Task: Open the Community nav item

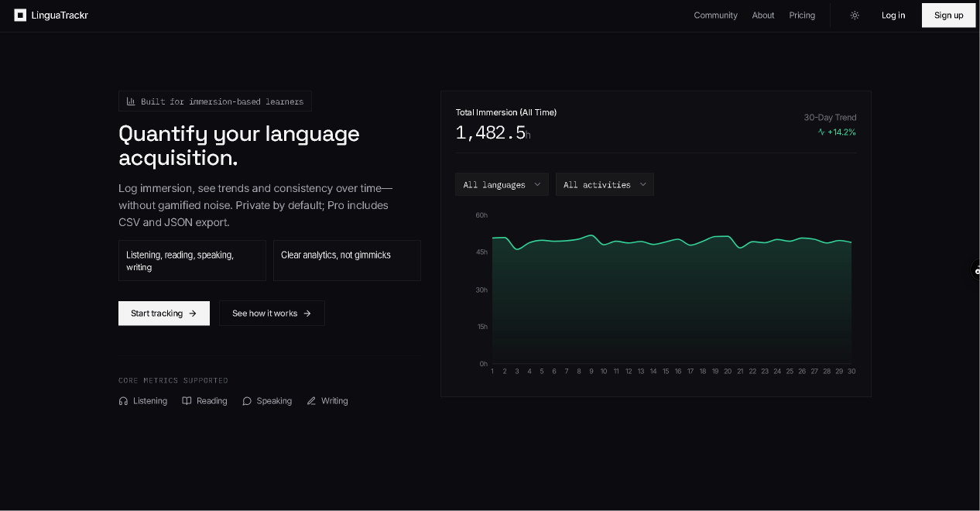Action: [715, 15]
